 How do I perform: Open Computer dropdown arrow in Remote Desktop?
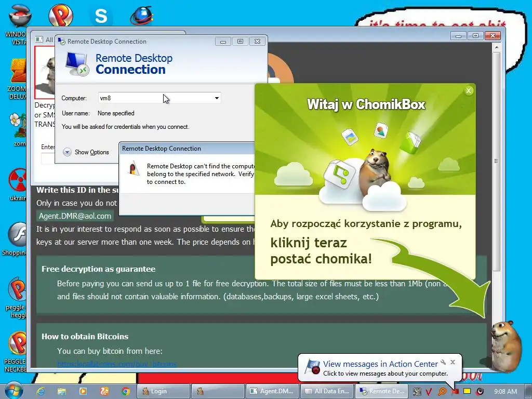[217, 98]
